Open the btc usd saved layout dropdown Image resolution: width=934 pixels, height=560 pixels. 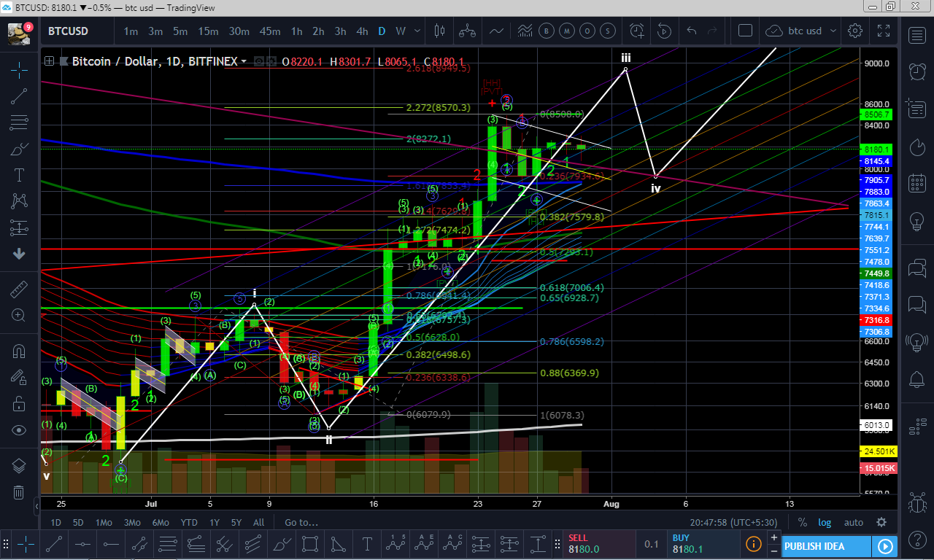[x=801, y=31]
